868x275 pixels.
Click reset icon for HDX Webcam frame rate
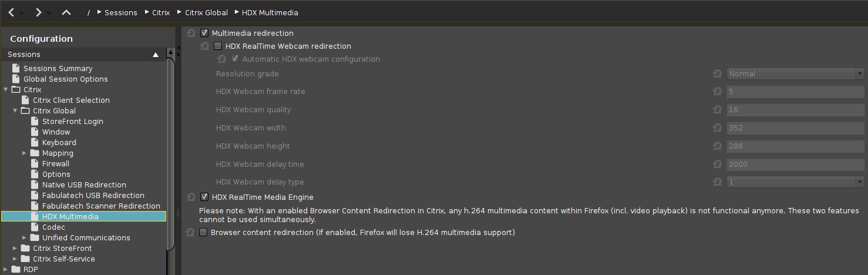click(x=717, y=92)
